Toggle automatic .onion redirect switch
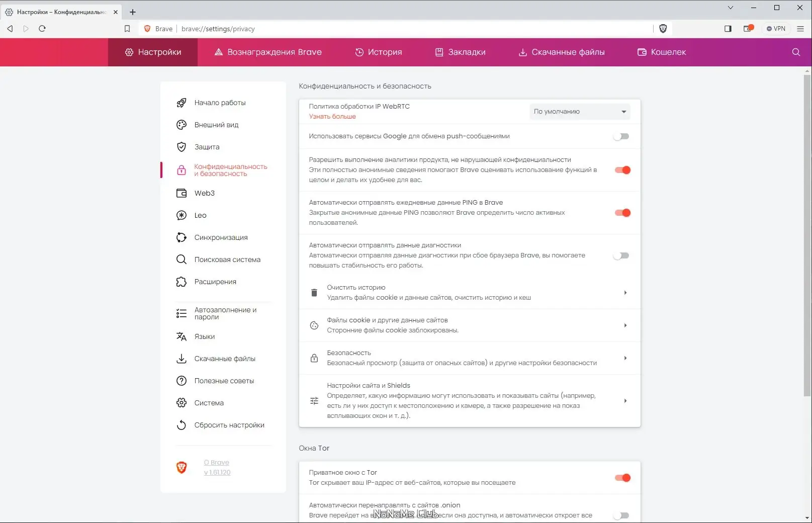812x523 pixels. [621, 515]
